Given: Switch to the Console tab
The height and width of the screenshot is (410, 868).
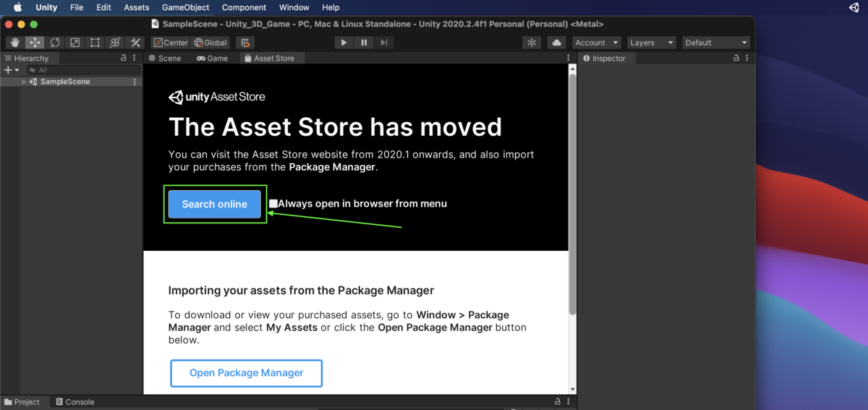Looking at the screenshot, I should coord(75,402).
